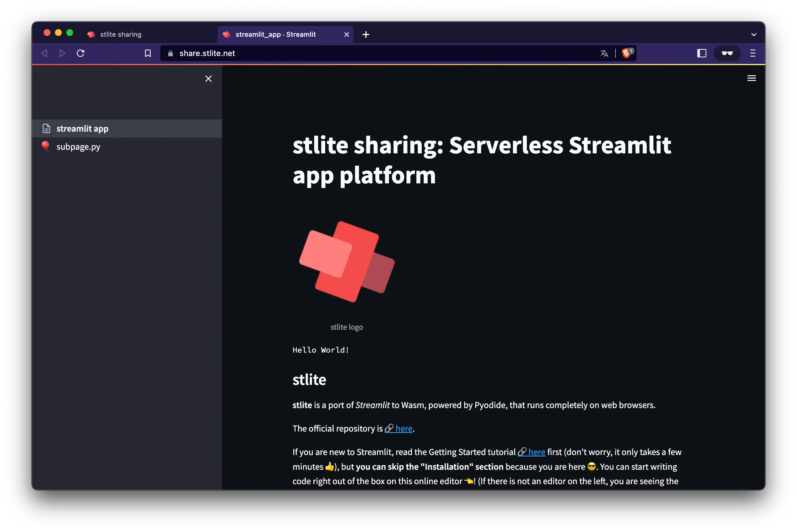Select subpage.py from the file list
This screenshot has width=797, height=532.
pos(78,147)
